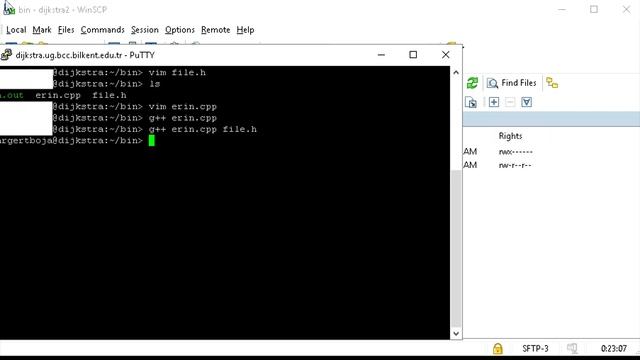Click the minus Unselect Files icon

pyautogui.click(x=510, y=102)
